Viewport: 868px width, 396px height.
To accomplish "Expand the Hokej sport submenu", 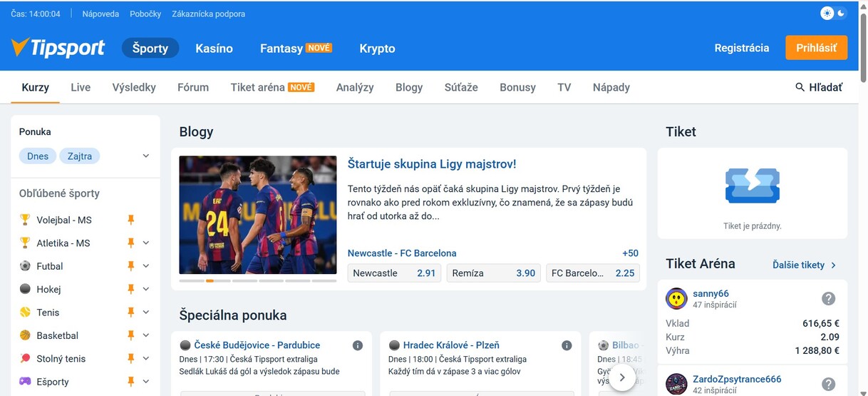I will point(146,289).
